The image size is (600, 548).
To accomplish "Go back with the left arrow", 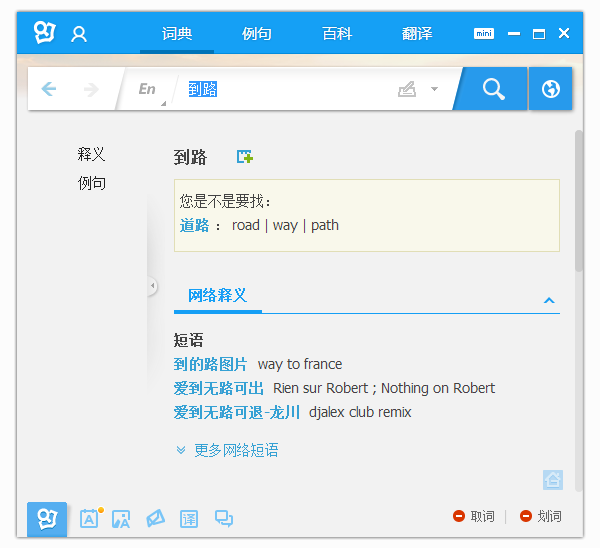I will pyautogui.click(x=49, y=89).
